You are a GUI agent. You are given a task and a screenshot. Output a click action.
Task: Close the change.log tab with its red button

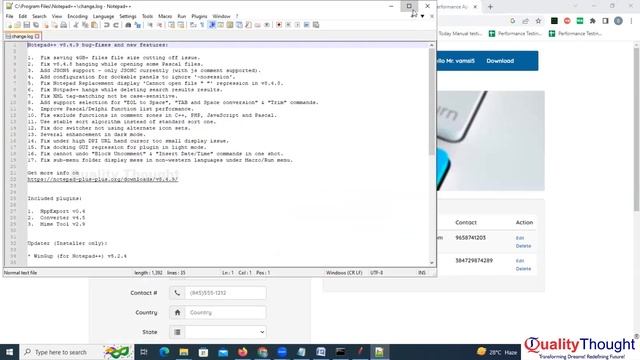(x=37, y=36)
